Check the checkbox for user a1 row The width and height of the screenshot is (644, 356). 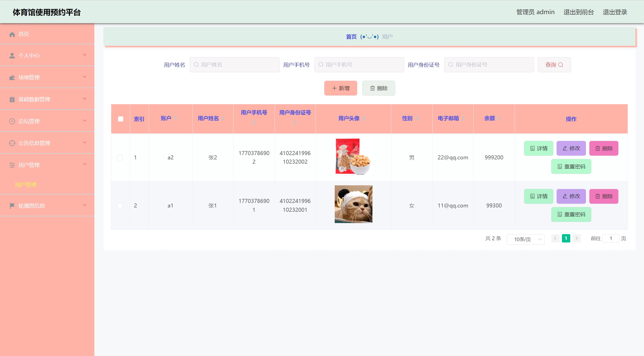tap(120, 205)
